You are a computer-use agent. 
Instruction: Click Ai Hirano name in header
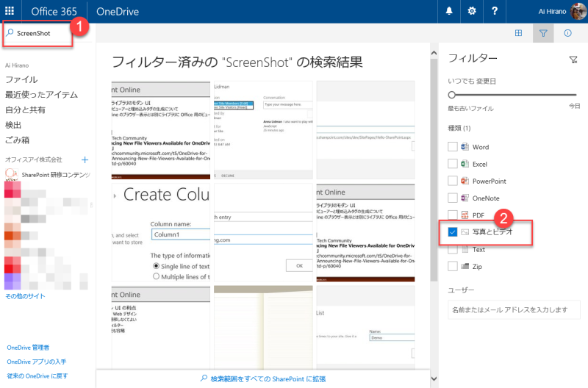552,11
